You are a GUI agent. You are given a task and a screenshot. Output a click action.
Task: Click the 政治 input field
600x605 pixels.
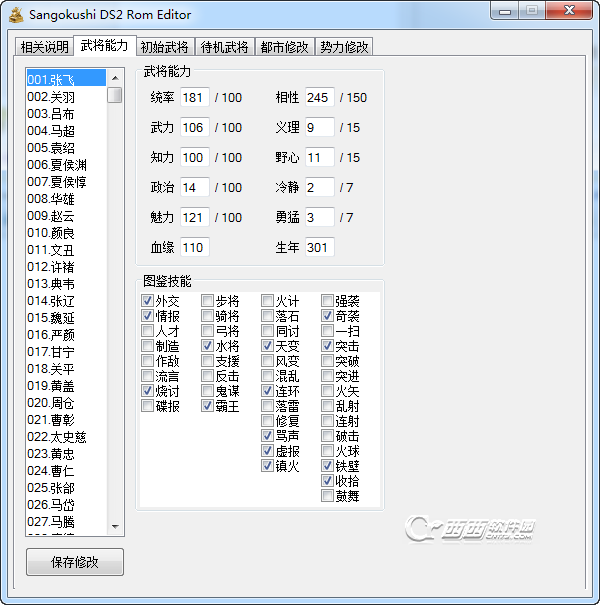click(x=195, y=188)
